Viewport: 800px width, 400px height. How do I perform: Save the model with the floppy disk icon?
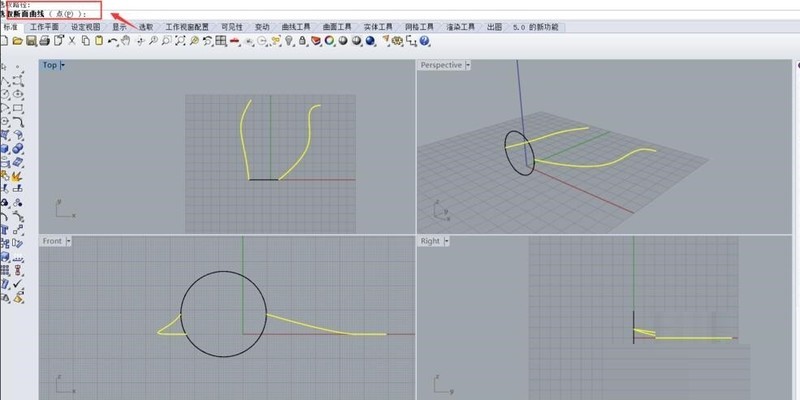(x=31, y=41)
